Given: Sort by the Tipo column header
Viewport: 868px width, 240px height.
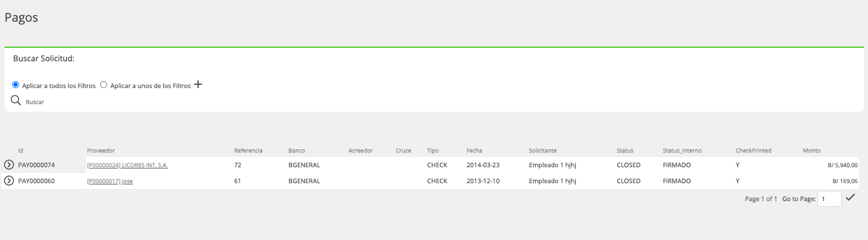Looking at the screenshot, I should pos(433,151).
